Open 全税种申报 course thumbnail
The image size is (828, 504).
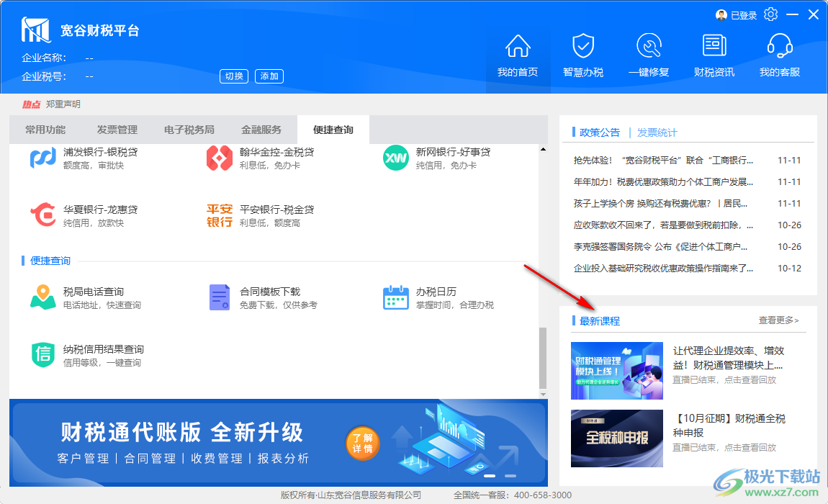617,438
